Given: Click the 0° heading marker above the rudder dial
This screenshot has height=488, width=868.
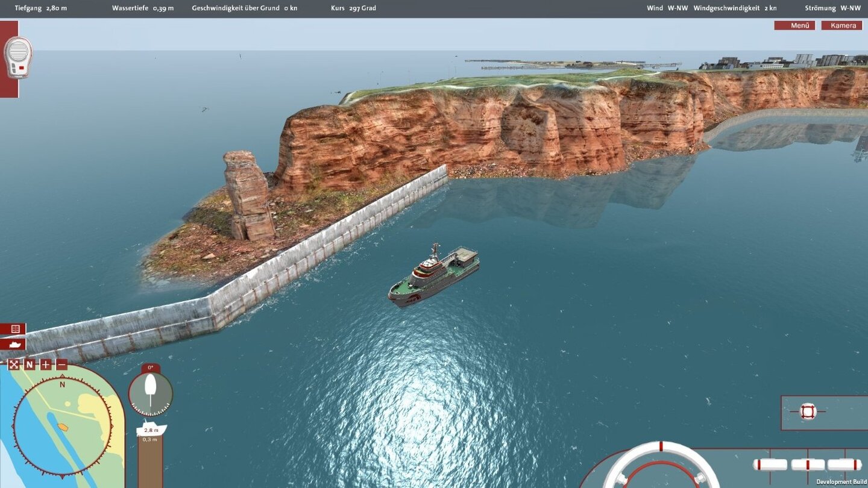Looking at the screenshot, I should (x=150, y=368).
